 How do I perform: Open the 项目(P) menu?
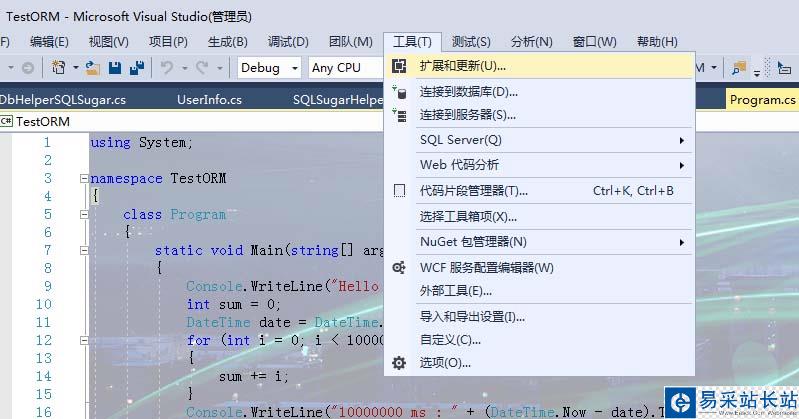(168, 41)
